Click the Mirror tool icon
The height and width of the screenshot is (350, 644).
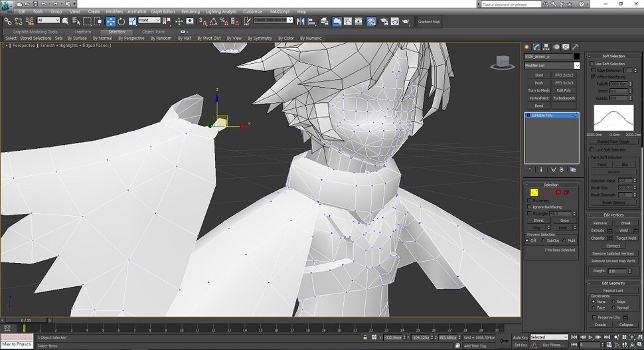[301, 21]
